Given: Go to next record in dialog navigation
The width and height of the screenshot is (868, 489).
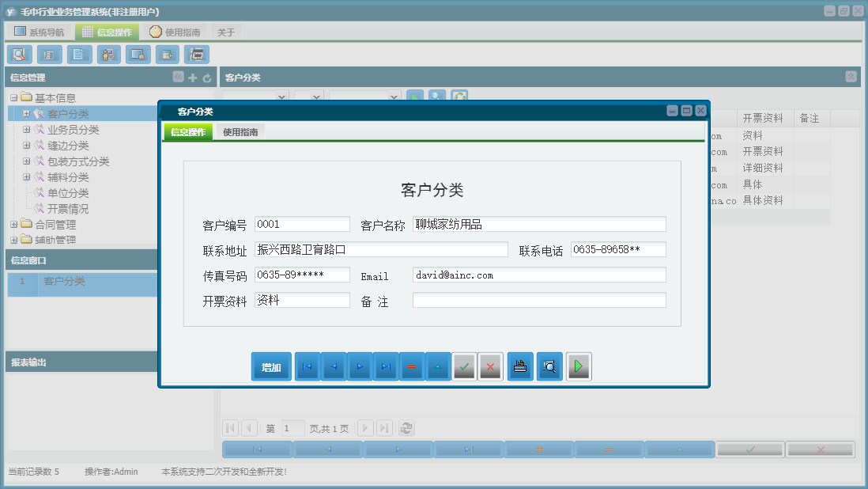Looking at the screenshot, I should [x=359, y=366].
